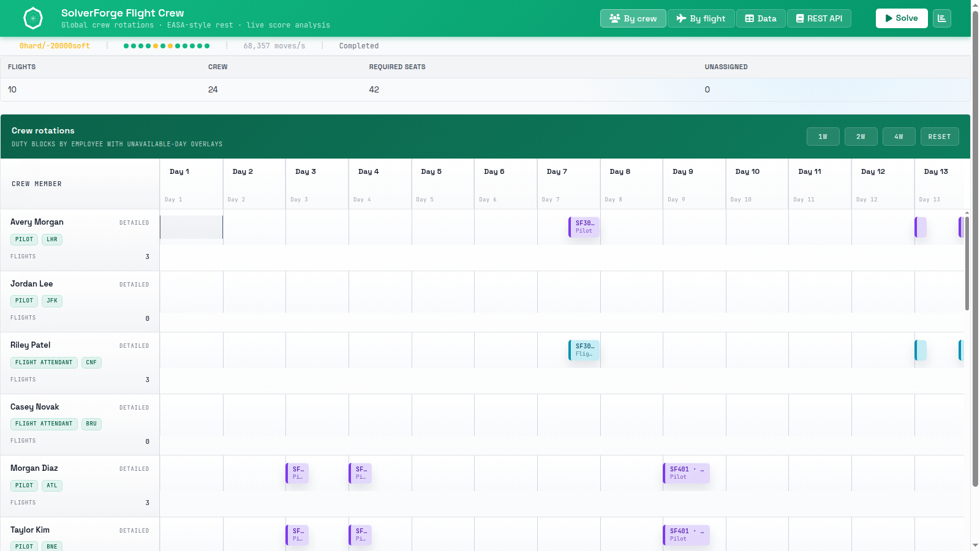
Task: Select Riley Patel's Day 13 cyan block
Action: tap(921, 350)
